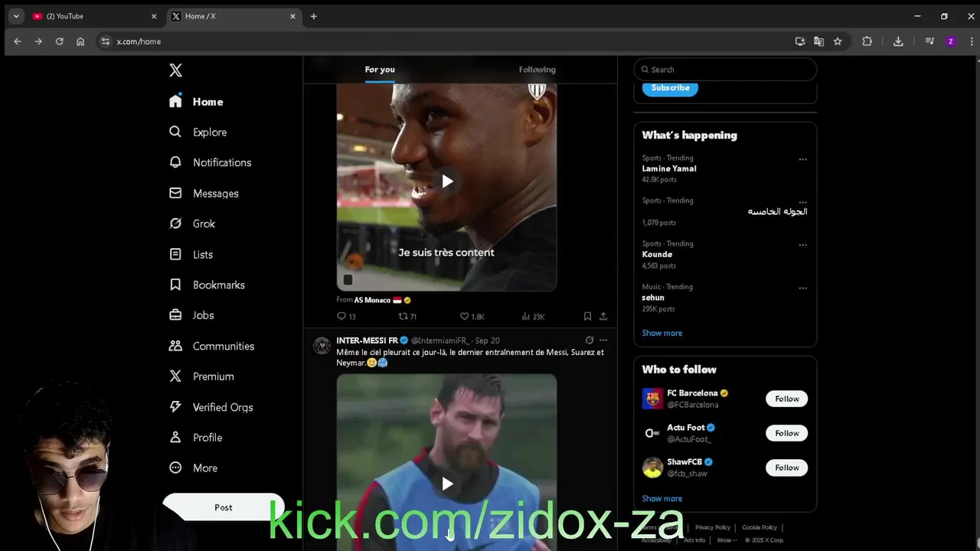This screenshot has width=980, height=551.
Task: Open options for Lamine Yamal trend
Action: tap(802, 159)
